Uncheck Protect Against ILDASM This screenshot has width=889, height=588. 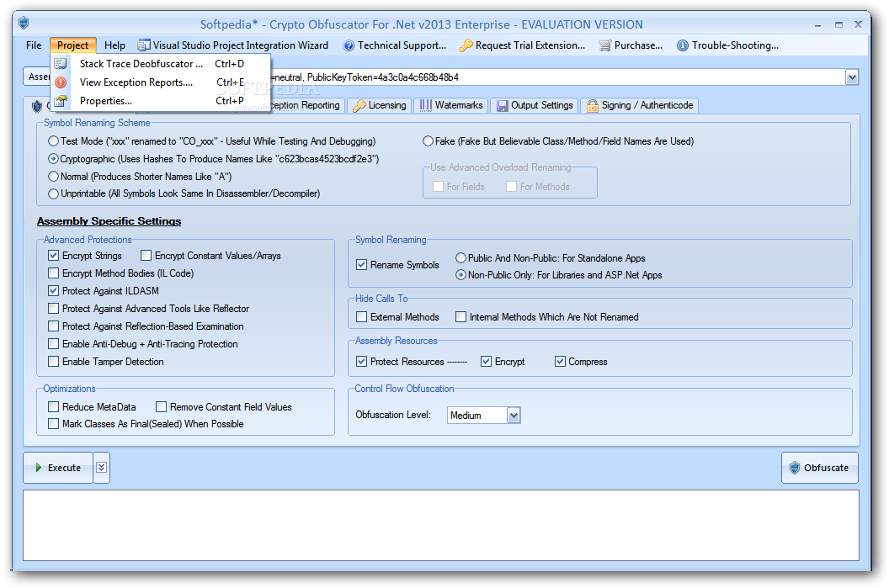(x=53, y=290)
